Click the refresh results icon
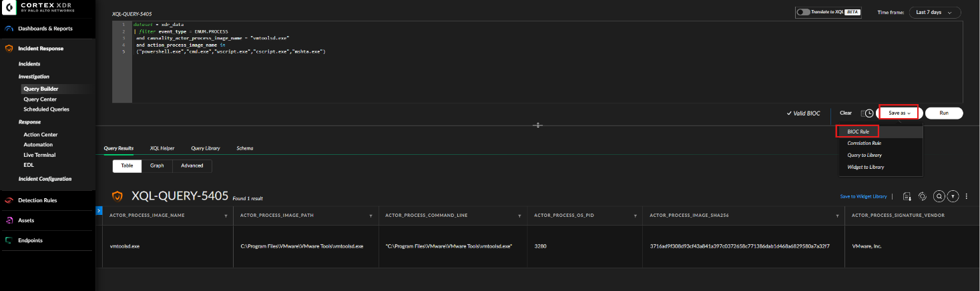This screenshot has width=980, height=291. click(922, 196)
